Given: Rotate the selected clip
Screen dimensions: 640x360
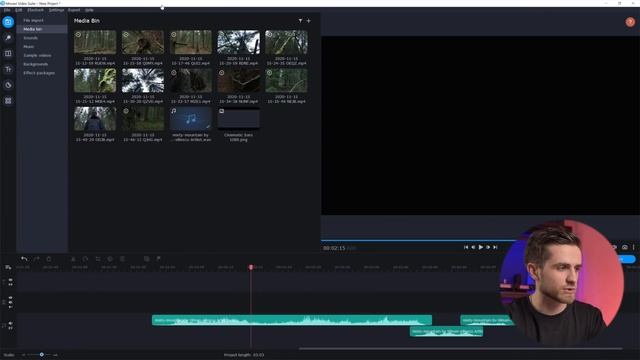Looking at the screenshot, I should click(x=85, y=259).
